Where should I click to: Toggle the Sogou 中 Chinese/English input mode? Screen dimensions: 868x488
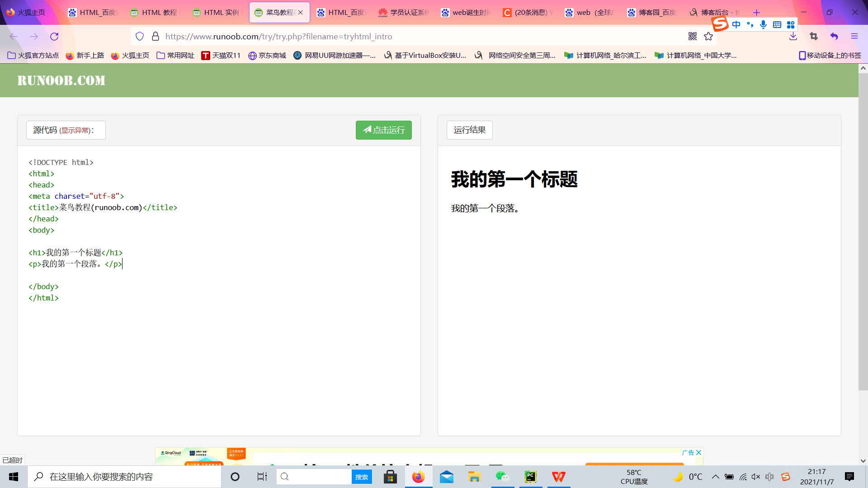click(x=736, y=24)
